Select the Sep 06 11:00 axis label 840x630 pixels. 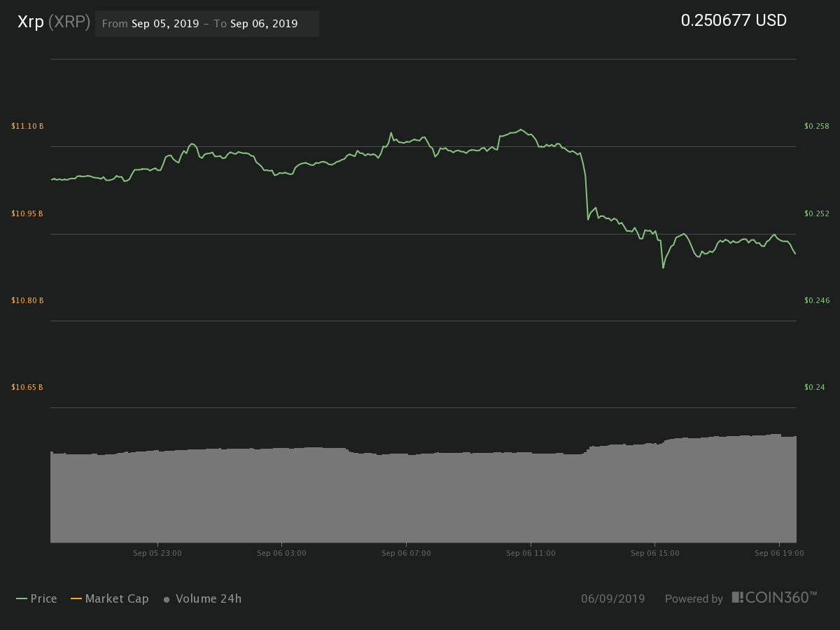tap(531, 553)
